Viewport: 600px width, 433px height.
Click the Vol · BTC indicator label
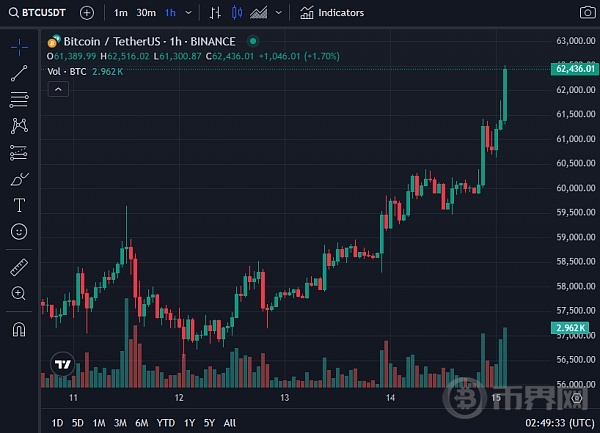pos(67,72)
